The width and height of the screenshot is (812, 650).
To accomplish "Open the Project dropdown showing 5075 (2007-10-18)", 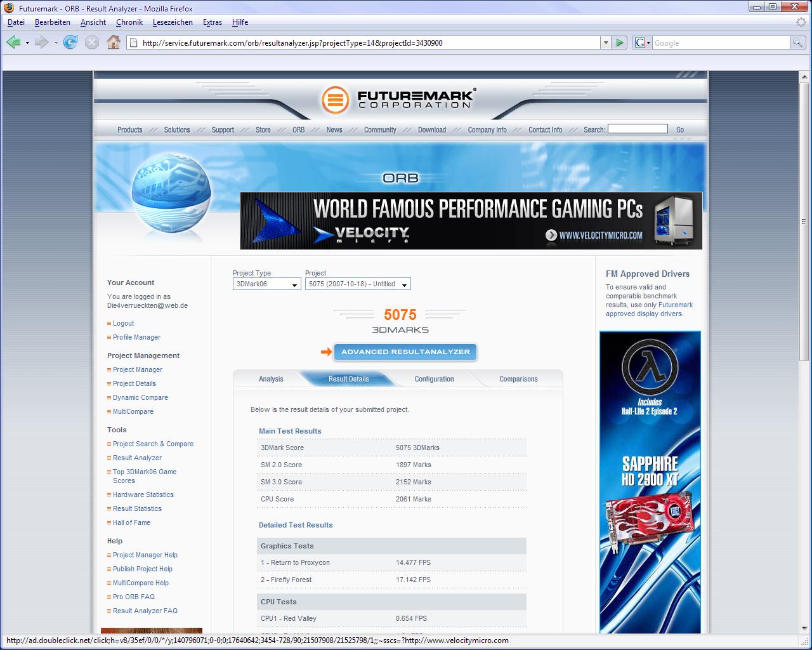I will click(x=358, y=284).
